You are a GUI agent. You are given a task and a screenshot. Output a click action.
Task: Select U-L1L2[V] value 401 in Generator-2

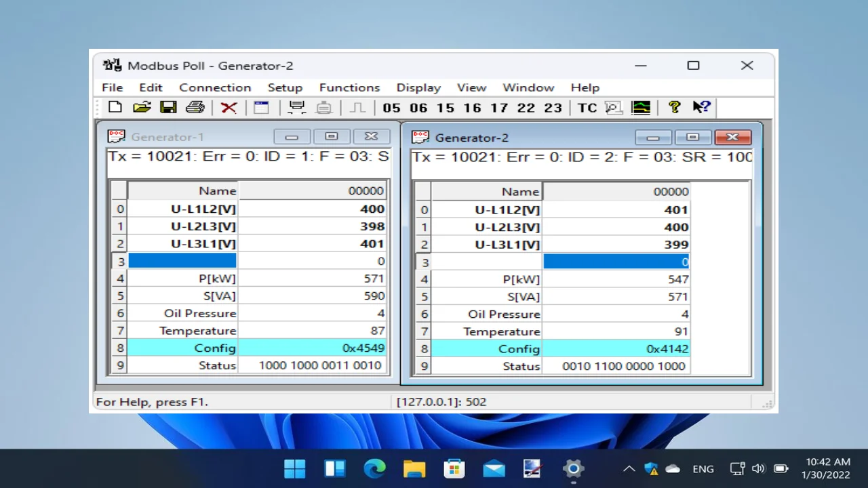click(x=616, y=209)
